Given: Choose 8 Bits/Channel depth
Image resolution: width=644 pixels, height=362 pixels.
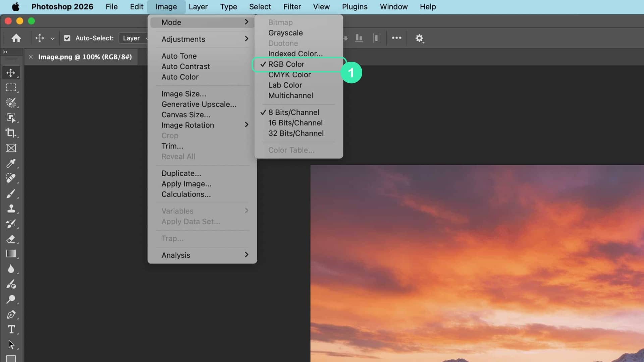Looking at the screenshot, I should pos(299,112).
